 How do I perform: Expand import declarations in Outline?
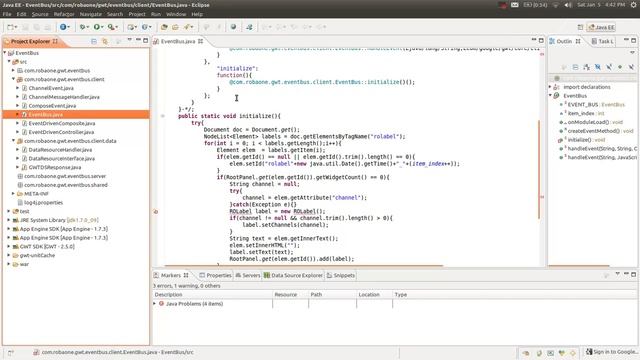tap(550, 87)
